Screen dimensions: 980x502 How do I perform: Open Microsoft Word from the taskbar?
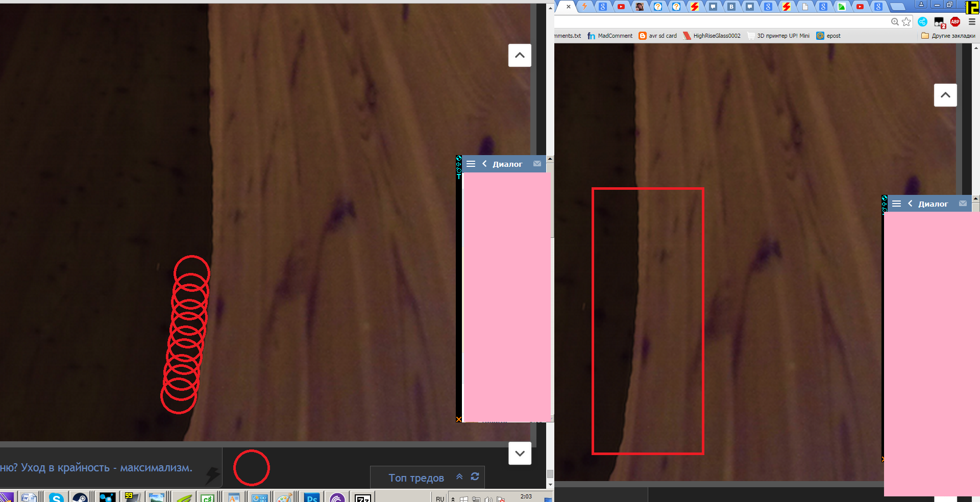[x=29, y=497]
